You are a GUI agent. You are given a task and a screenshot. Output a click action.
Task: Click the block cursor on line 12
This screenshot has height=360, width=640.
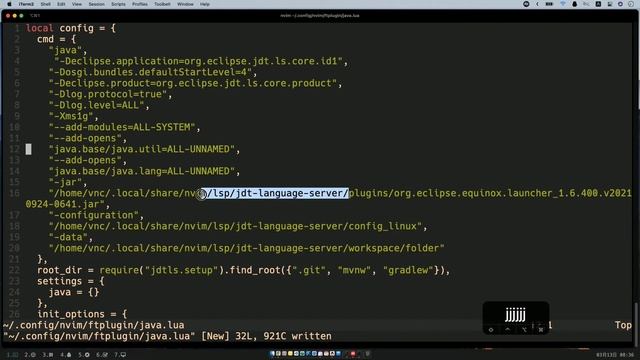pyautogui.click(x=29, y=149)
